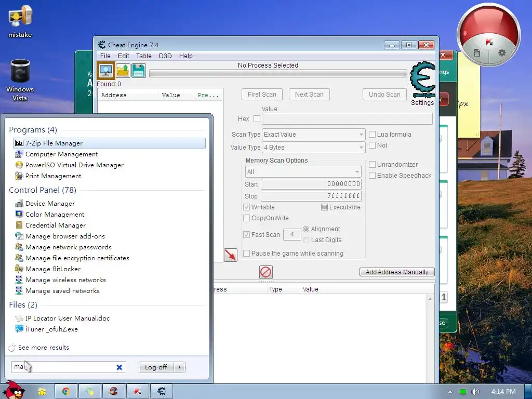Expand the Log off arrow menu

point(179,367)
